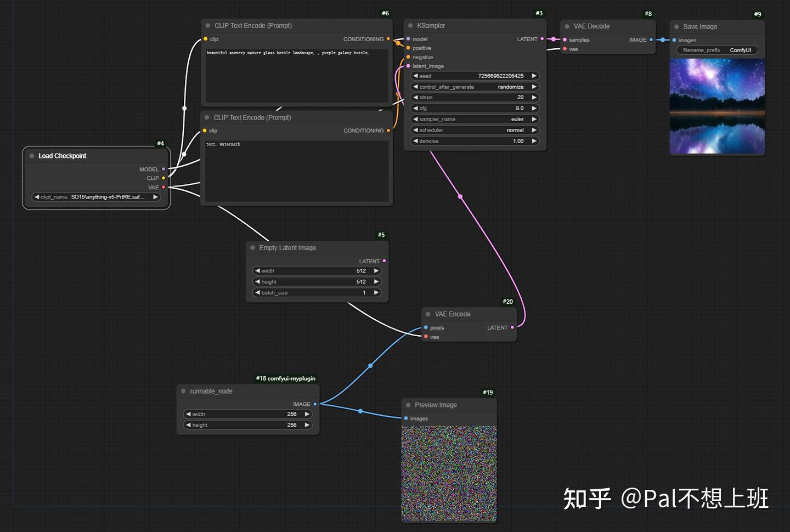Click the LATENT output dot on Empty Latent Image
The image size is (790, 532).
pyautogui.click(x=384, y=261)
